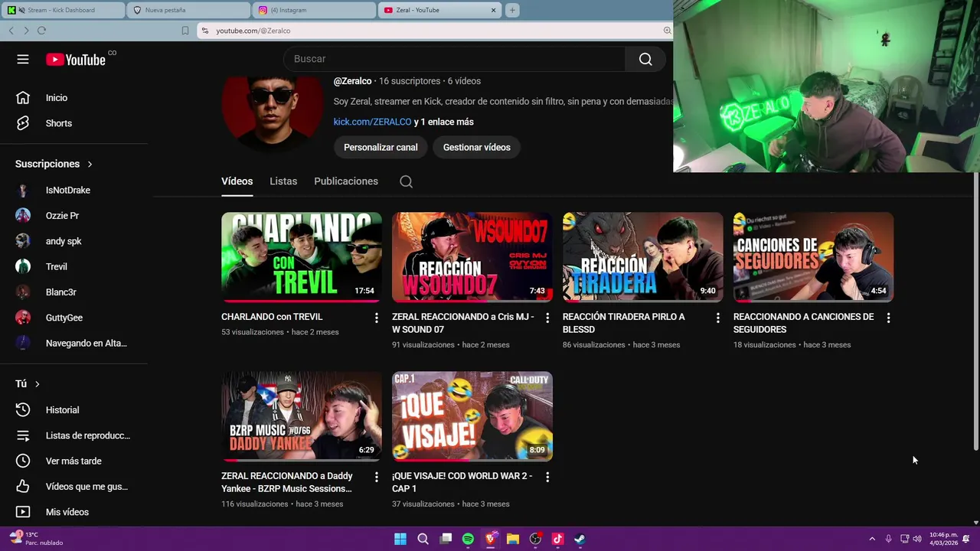Open the weather widget in taskbar
Image resolution: width=980 pixels, height=551 pixels.
(x=35, y=539)
